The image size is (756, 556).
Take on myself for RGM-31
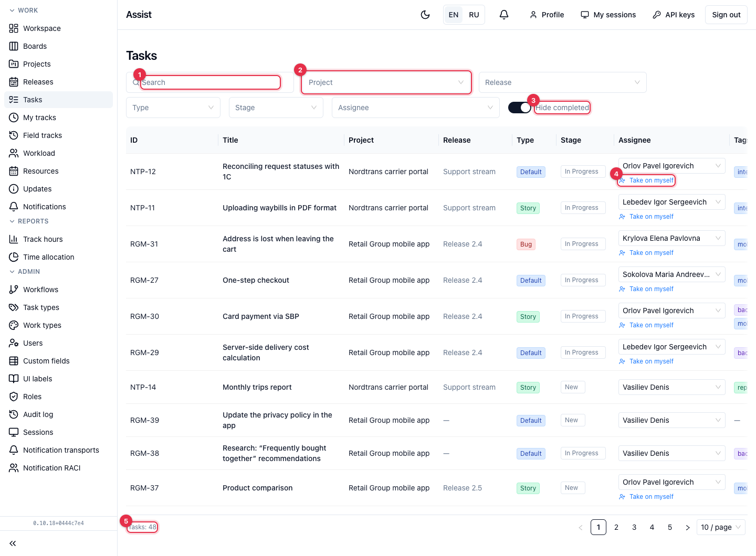pos(646,253)
